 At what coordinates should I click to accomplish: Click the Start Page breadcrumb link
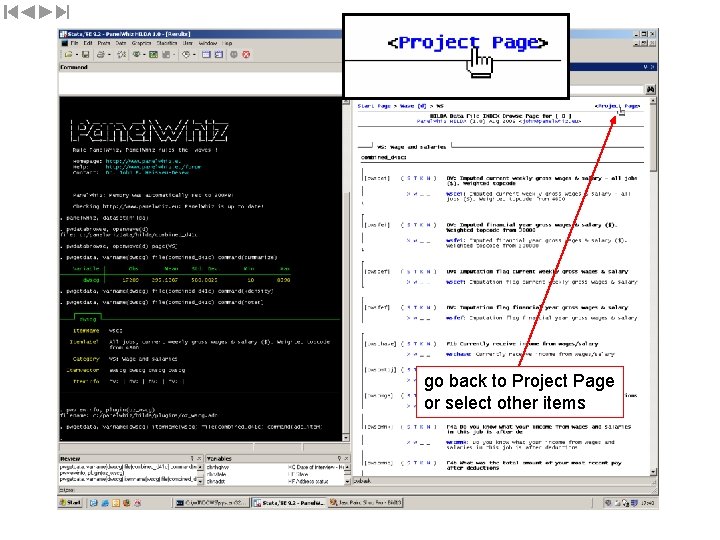coord(375,106)
